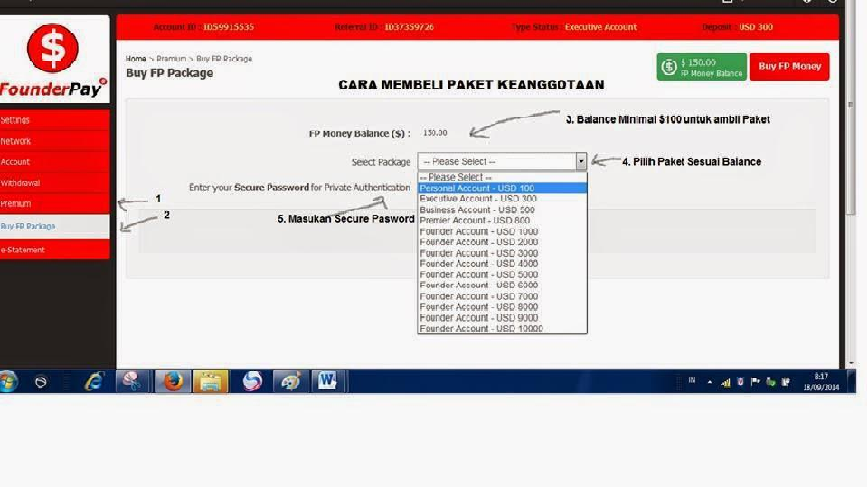This screenshot has width=868, height=487.
Task: Select Buy FP Package in the sidebar
Action: click(55, 227)
